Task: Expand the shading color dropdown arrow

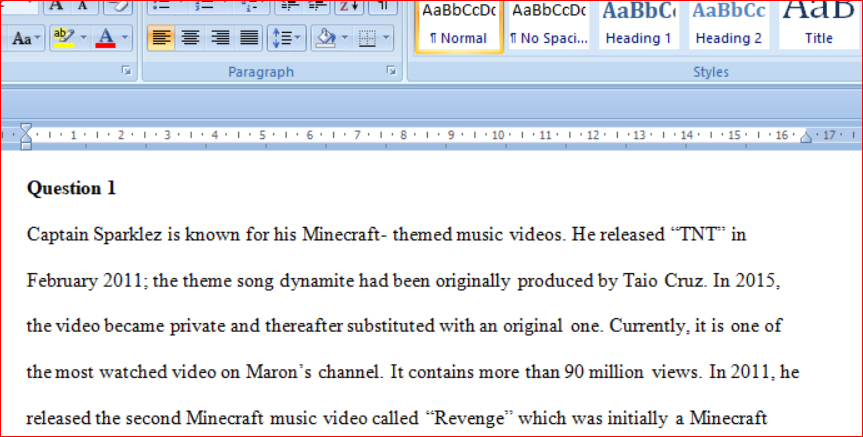Action: tap(345, 38)
